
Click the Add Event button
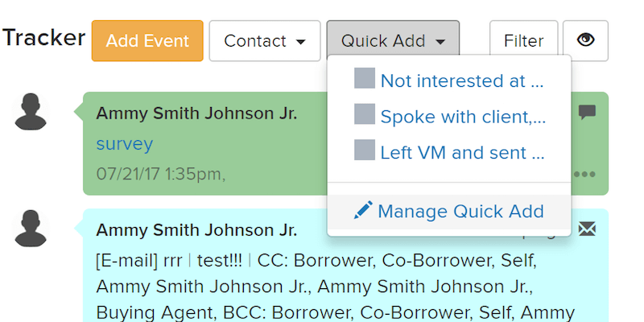click(147, 41)
